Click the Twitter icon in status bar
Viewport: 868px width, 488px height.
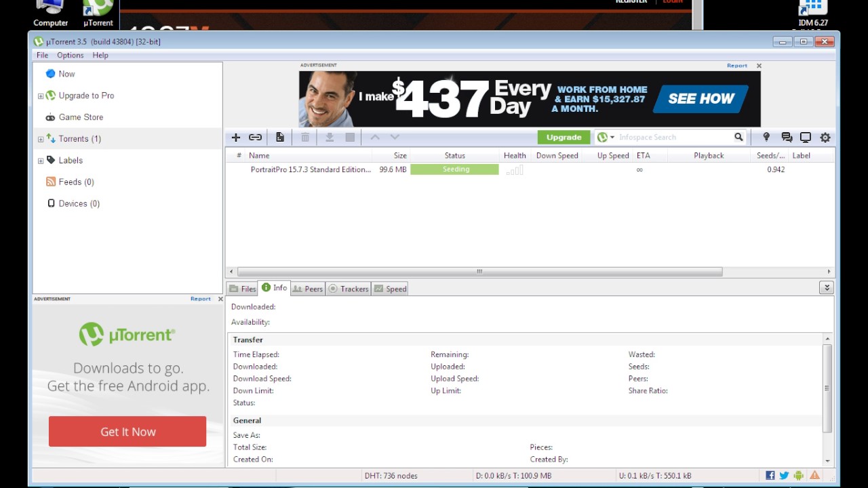point(785,476)
